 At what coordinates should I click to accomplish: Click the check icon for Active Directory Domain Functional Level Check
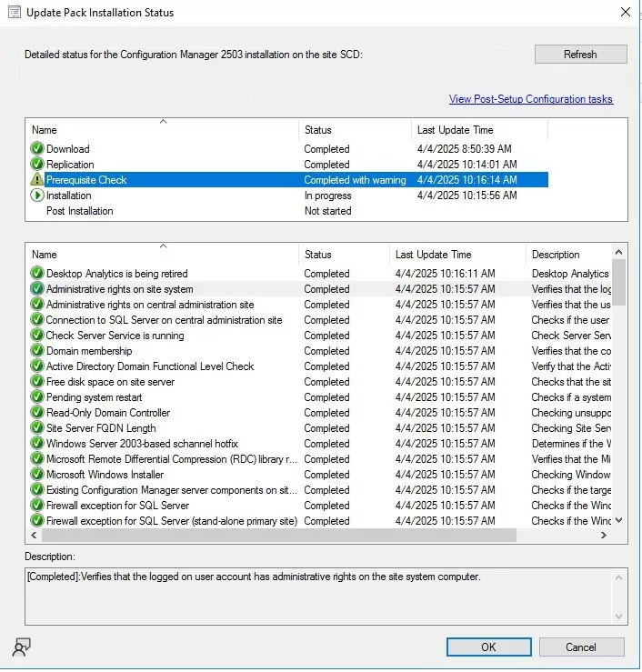tap(37, 366)
